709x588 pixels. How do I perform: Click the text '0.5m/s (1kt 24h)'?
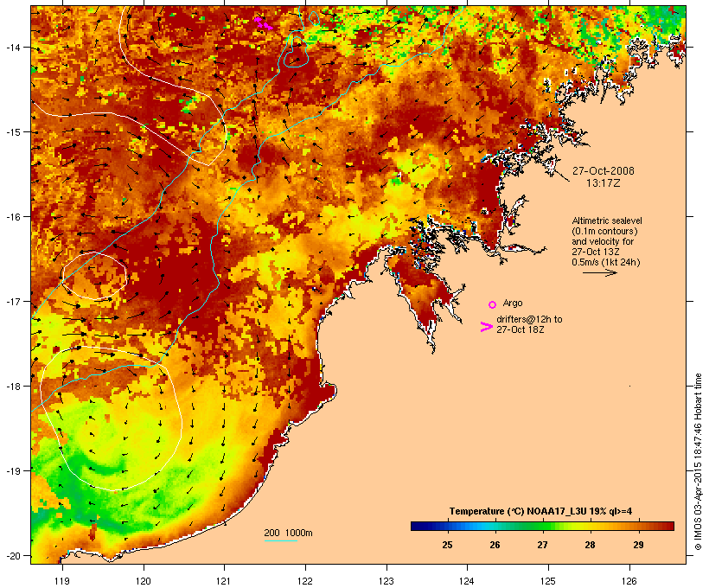[606, 262]
